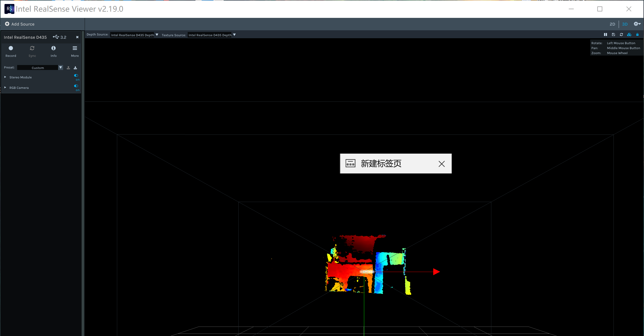This screenshot has height=336, width=644.
Task: Pause the 3D point cloud stream
Action: tap(605, 34)
